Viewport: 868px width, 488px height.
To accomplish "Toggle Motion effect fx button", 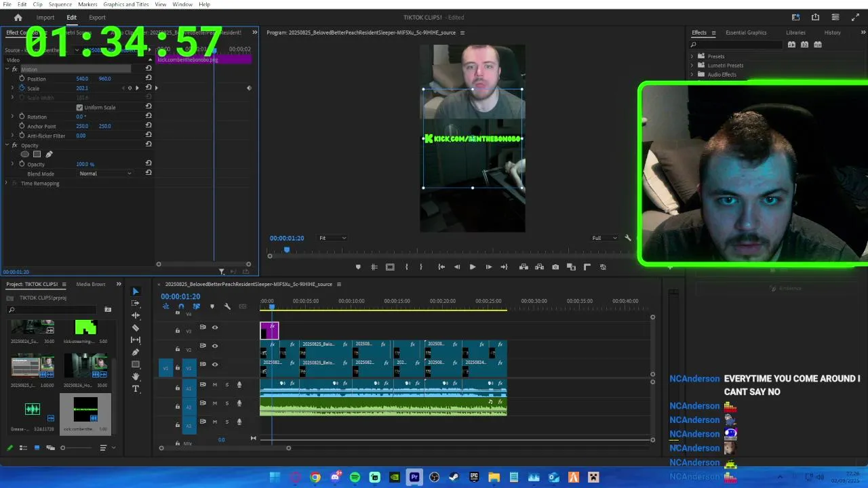I will (14, 69).
